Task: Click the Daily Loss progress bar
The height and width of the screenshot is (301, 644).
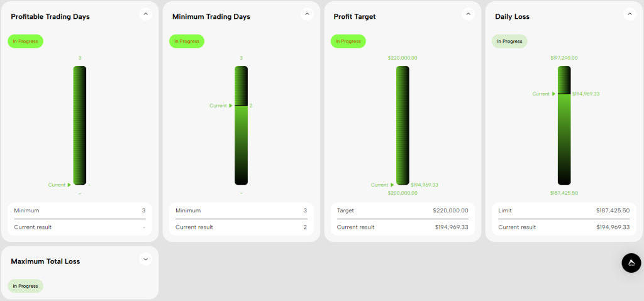Action: [564, 126]
